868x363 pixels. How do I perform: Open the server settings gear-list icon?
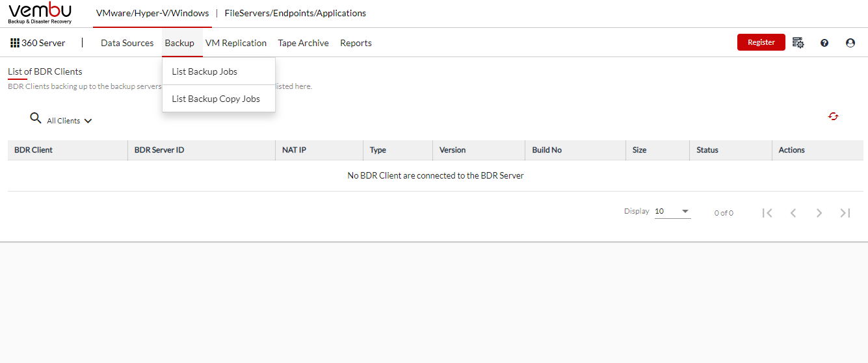pyautogui.click(x=798, y=43)
